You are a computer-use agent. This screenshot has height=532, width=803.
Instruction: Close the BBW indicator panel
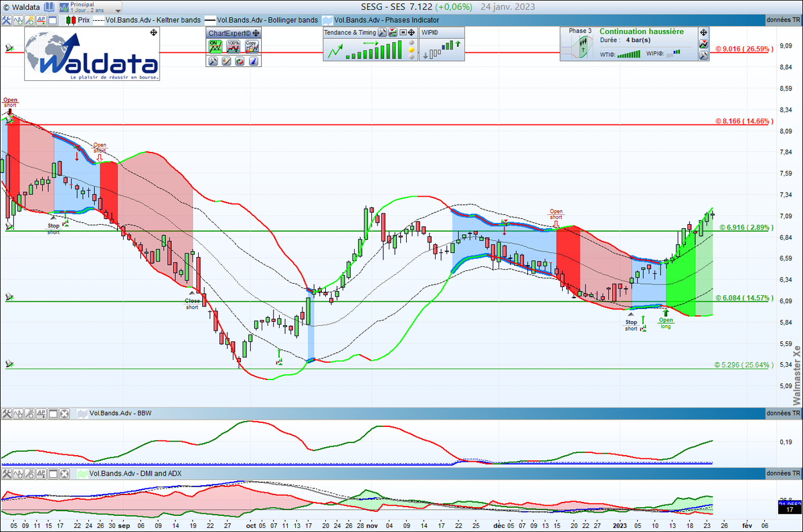coord(64,414)
